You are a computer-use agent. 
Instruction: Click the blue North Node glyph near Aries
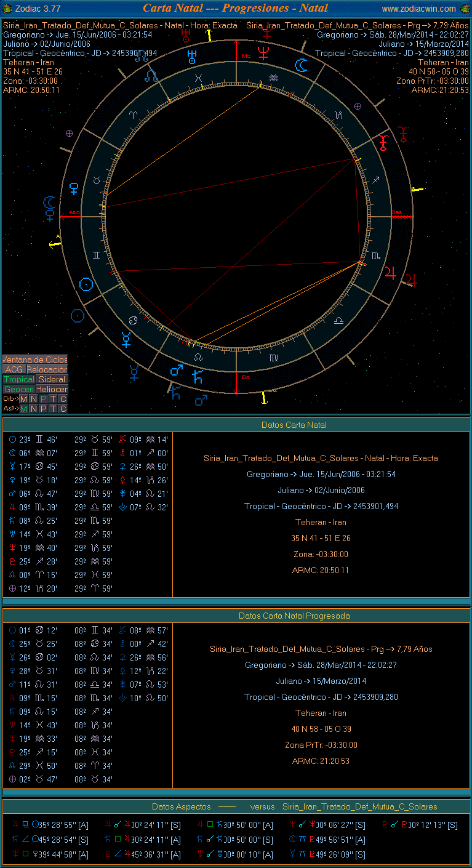tap(151, 76)
